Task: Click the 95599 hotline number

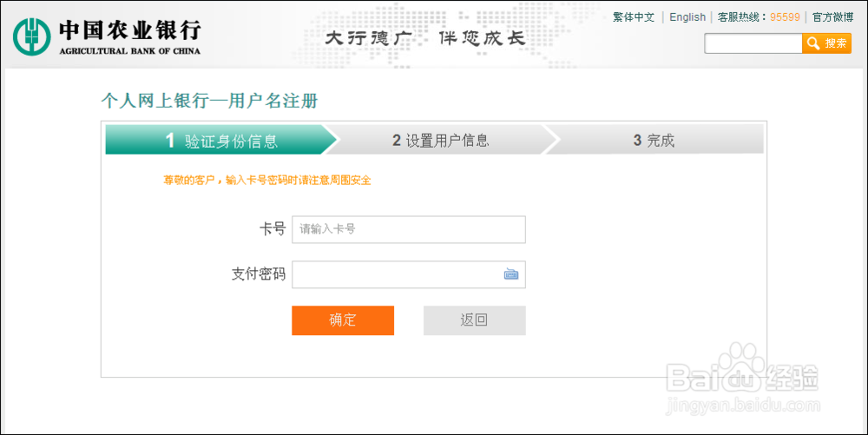Action: (x=785, y=17)
